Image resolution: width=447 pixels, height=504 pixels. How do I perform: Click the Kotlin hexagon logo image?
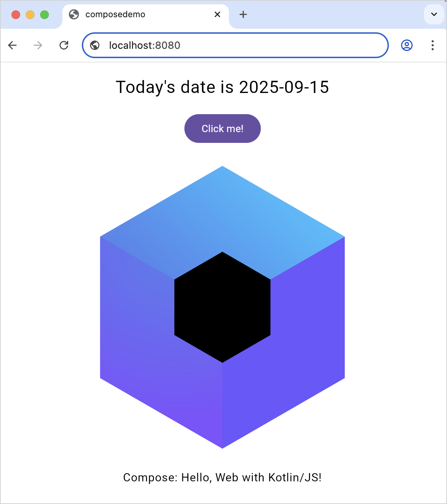click(222, 307)
